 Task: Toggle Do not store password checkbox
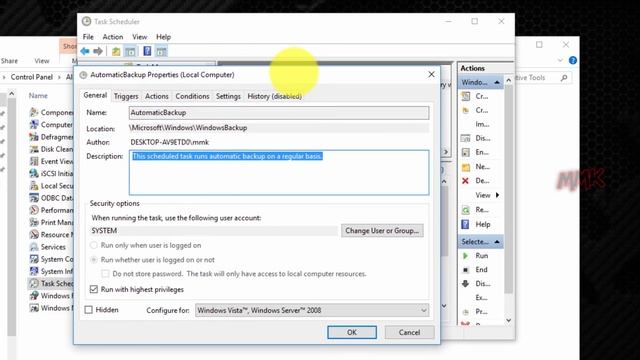pyautogui.click(x=105, y=274)
